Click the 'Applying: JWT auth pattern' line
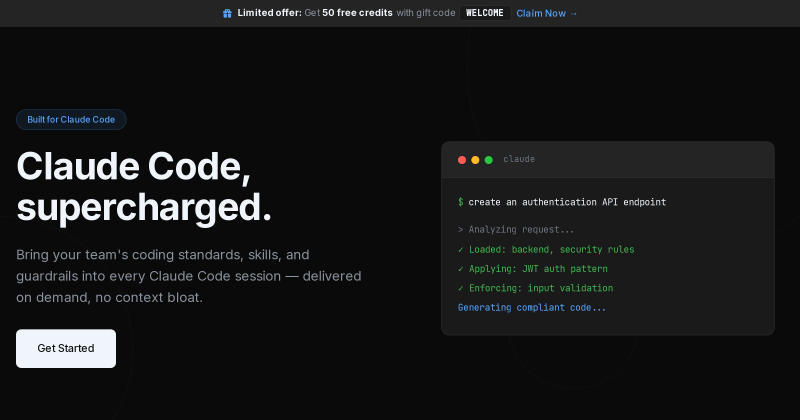Image resolution: width=800 pixels, height=420 pixels. click(533, 269)
